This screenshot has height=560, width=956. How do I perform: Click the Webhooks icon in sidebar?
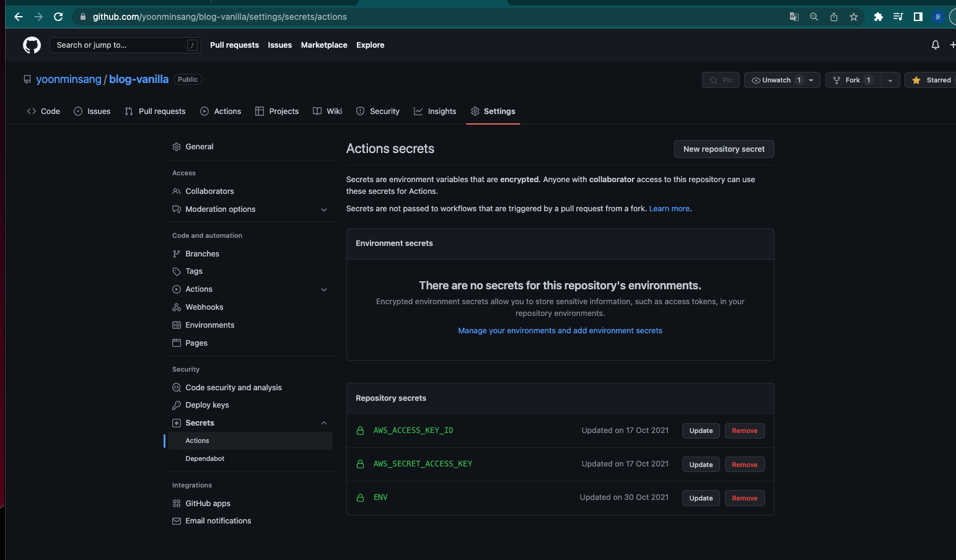click(x=177, y=307)
